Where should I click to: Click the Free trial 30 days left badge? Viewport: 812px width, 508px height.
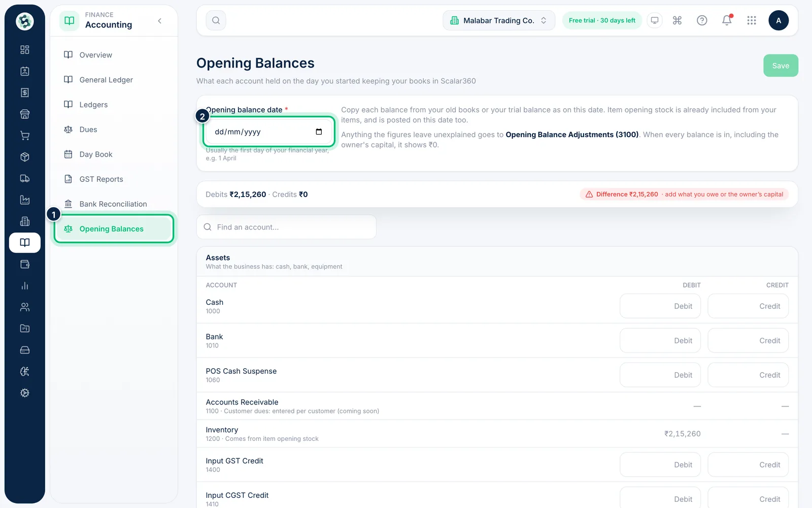[x=602, y=20]
